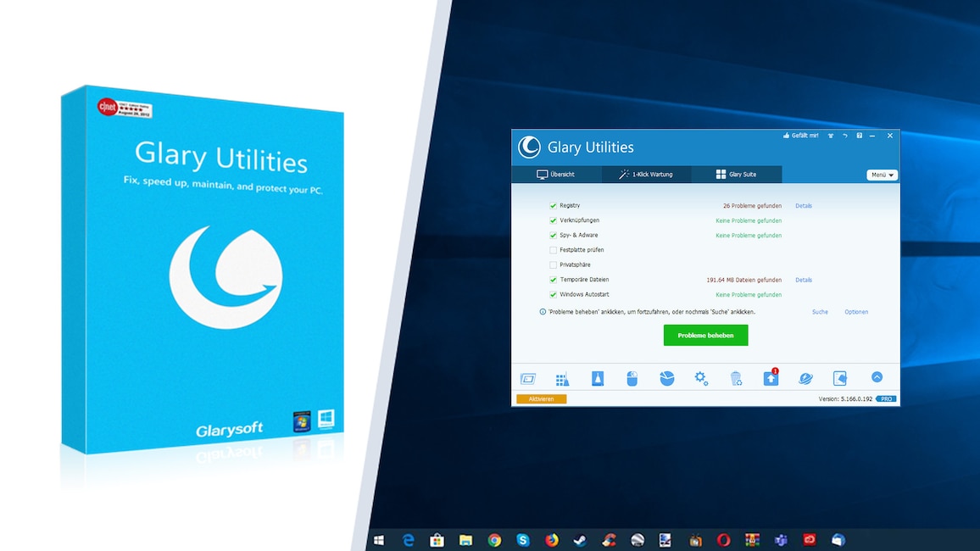This screenshot has height=551, width=980.
Task: Open the mouse icon for context menu manager
Action: pyautogui.click(x=632, y=379)
